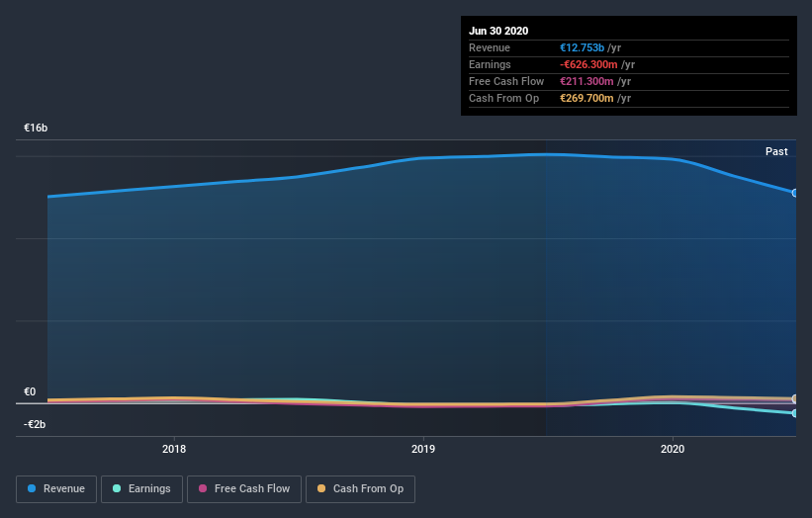Click the €211.300m free cash flow value
This screenshot has width=812, height=518.
click(x=586, y=81)
